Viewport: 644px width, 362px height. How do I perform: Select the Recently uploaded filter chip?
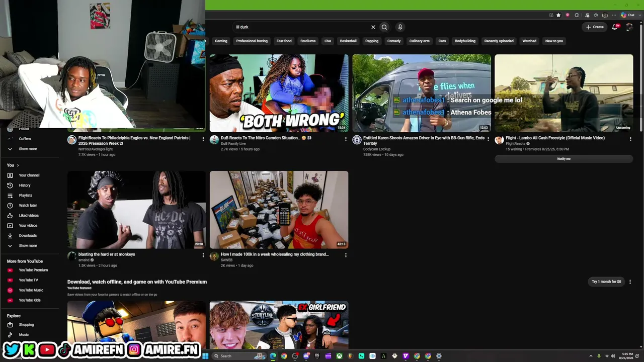[499, 41]
